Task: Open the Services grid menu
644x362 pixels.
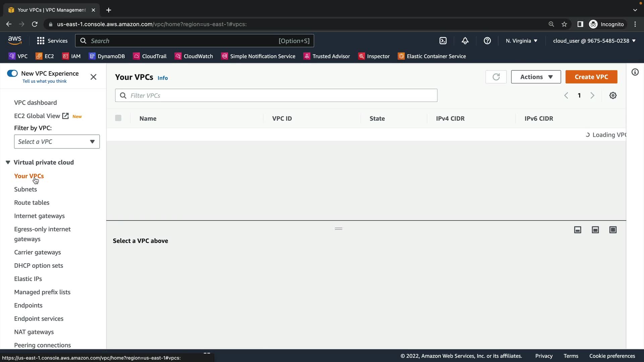Action: 52,41
